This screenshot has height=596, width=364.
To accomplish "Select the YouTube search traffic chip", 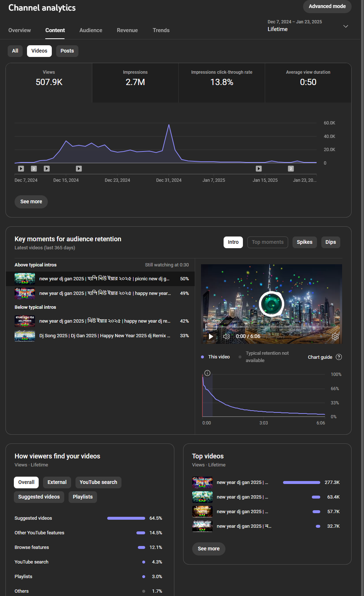I will click(98, 482).
